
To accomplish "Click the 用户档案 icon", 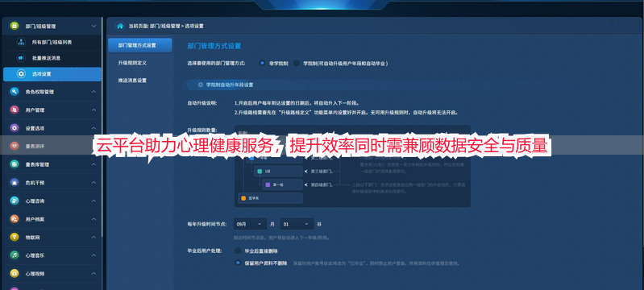I will click(15, 219).
